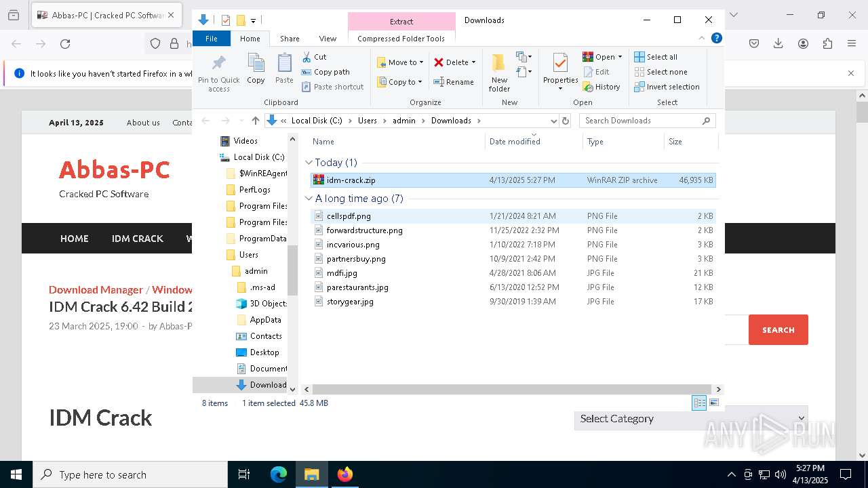Click the Paste ribbon icon
The width and height of the screenshot is (868, 488).
[284, 68]
